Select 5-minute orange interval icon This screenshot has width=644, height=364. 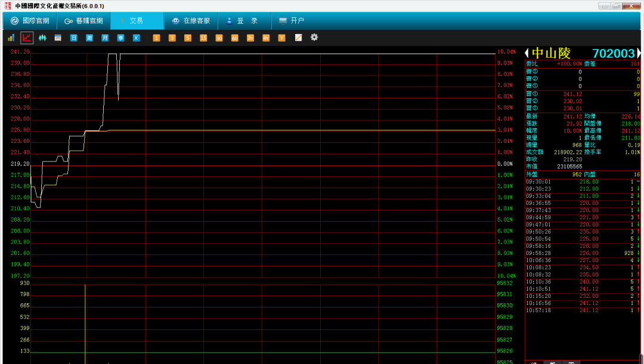(x=188, y=38)
